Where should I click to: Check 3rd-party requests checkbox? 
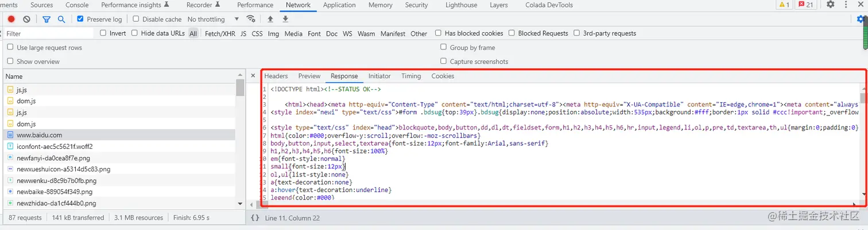coord(577,33)
